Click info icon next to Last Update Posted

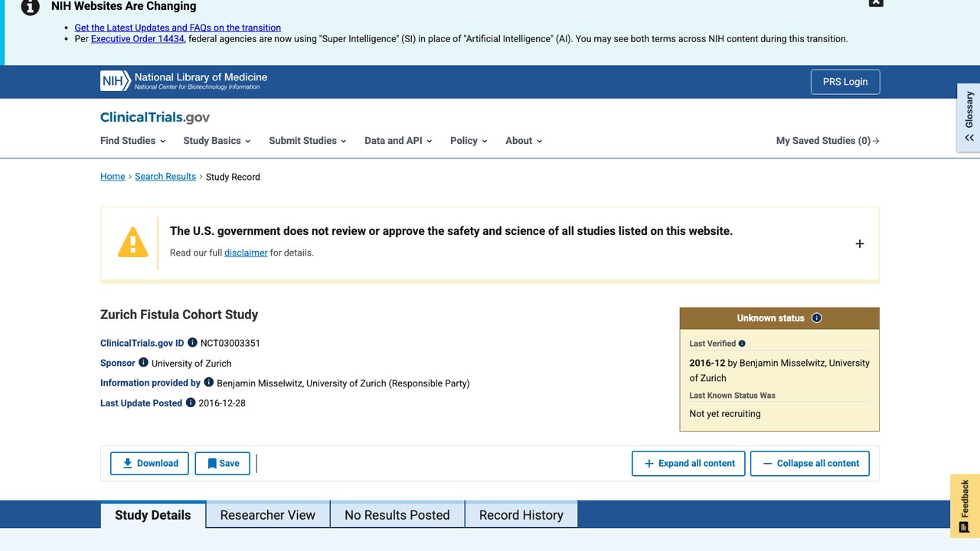191,403
